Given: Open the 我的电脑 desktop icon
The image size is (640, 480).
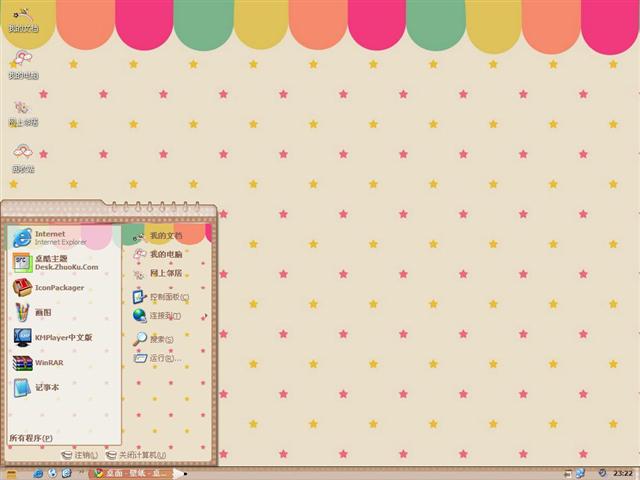Looking at the screenshot, I should (23, 65).
